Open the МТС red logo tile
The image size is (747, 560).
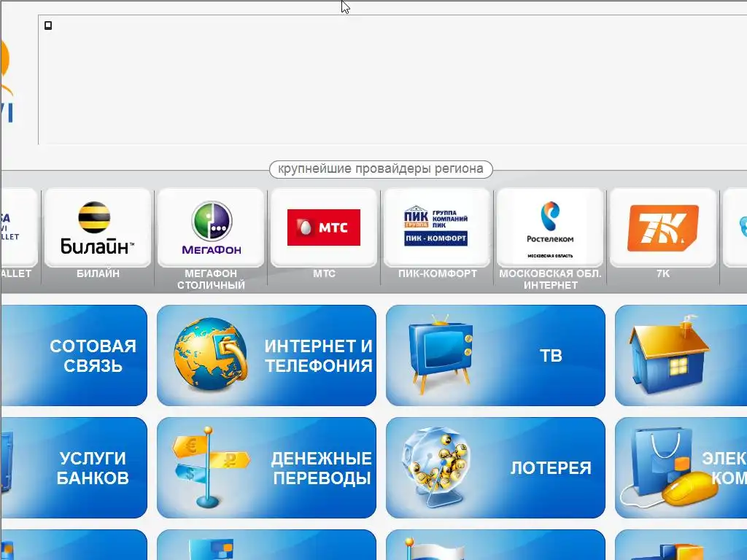(324, 227)
